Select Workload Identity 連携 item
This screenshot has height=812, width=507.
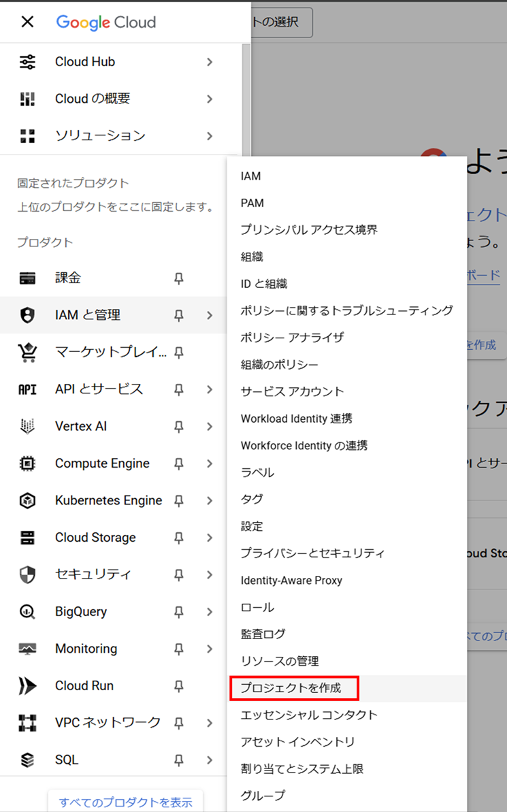[x=347, y=419]
